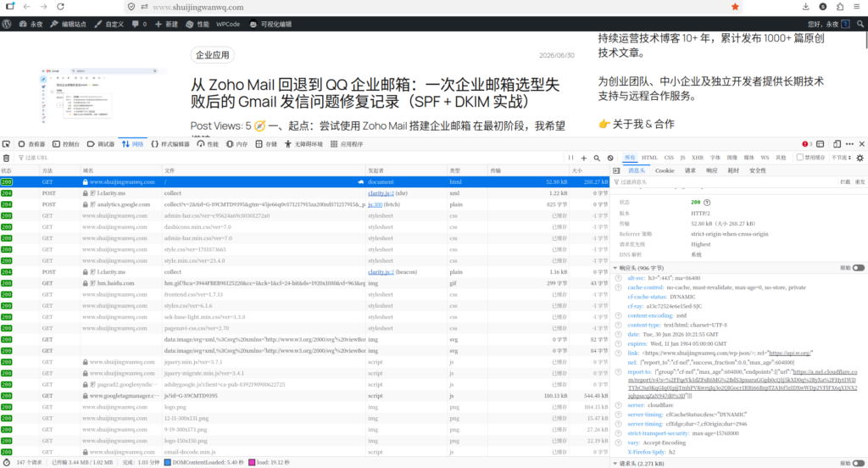
Task: Open request blocking panel icon
Action: pos(610,158)
